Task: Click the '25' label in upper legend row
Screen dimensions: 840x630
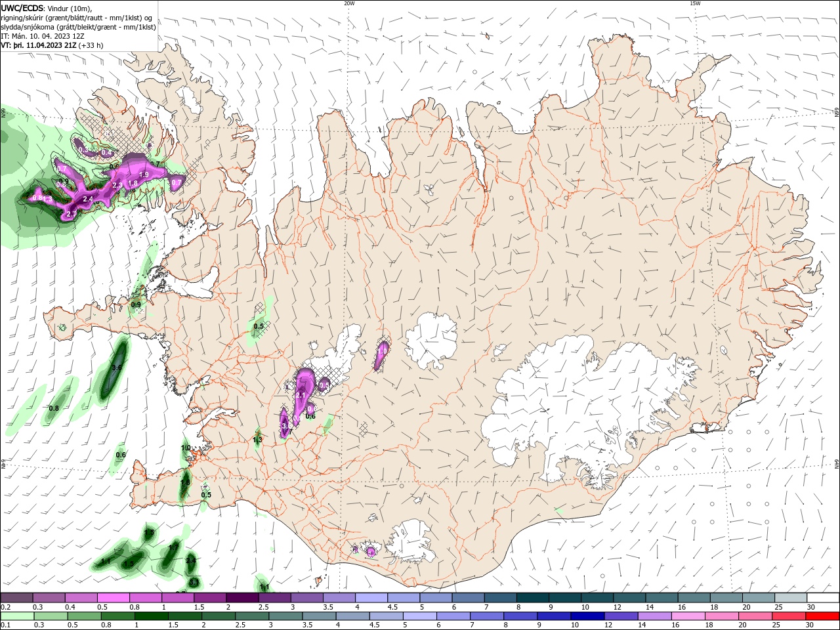Action: coord(778,607)
